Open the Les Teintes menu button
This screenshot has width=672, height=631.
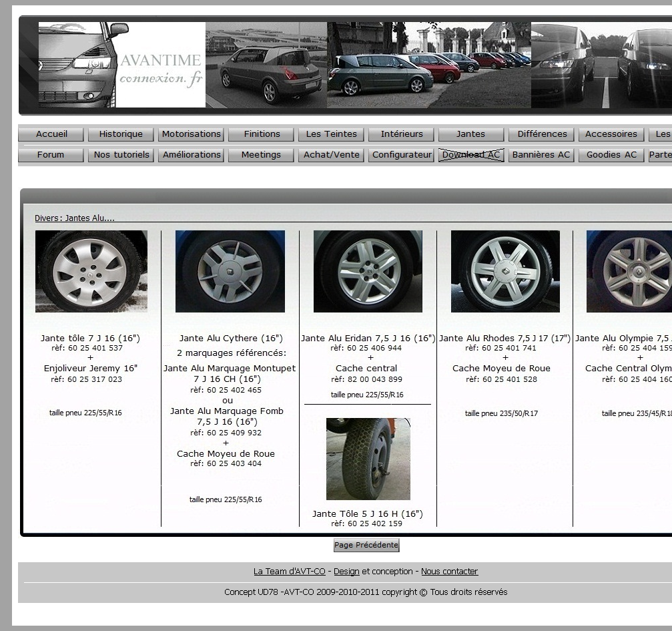pyautogui.click(x=332, y=134)
